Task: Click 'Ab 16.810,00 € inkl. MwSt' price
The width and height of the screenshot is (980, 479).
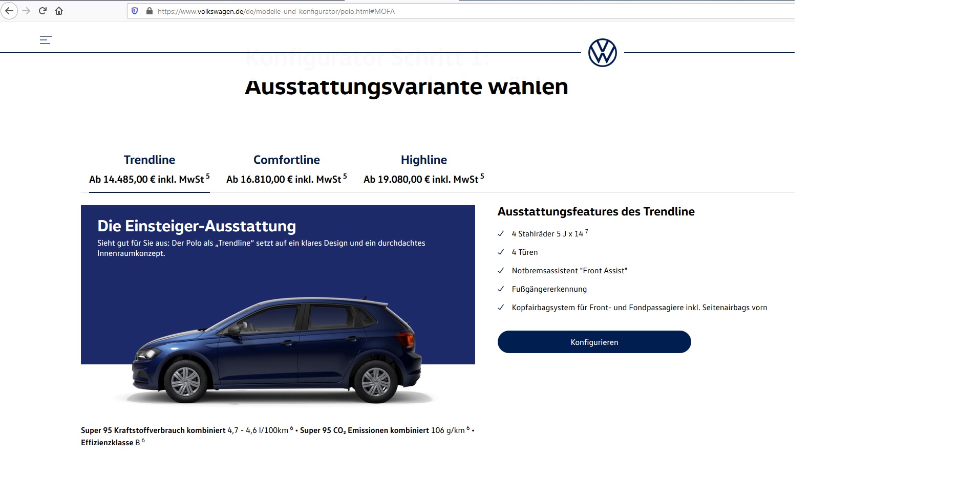Action: tap(284, 180)
